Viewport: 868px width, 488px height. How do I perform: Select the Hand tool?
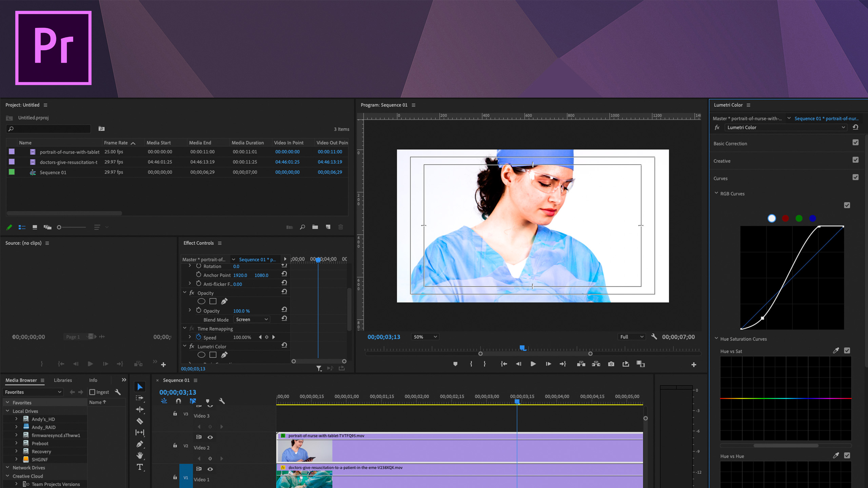tap(140, 455)
